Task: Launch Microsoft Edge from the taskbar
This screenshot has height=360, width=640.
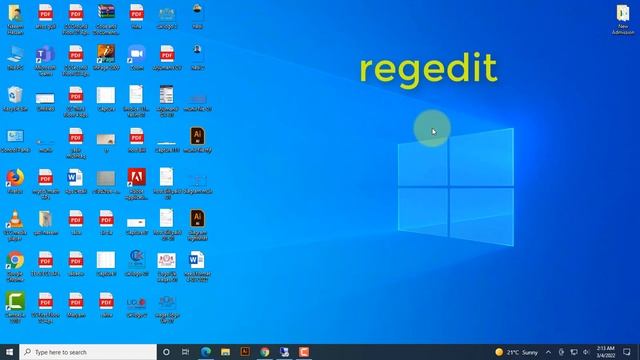Action: coord(206,352)
